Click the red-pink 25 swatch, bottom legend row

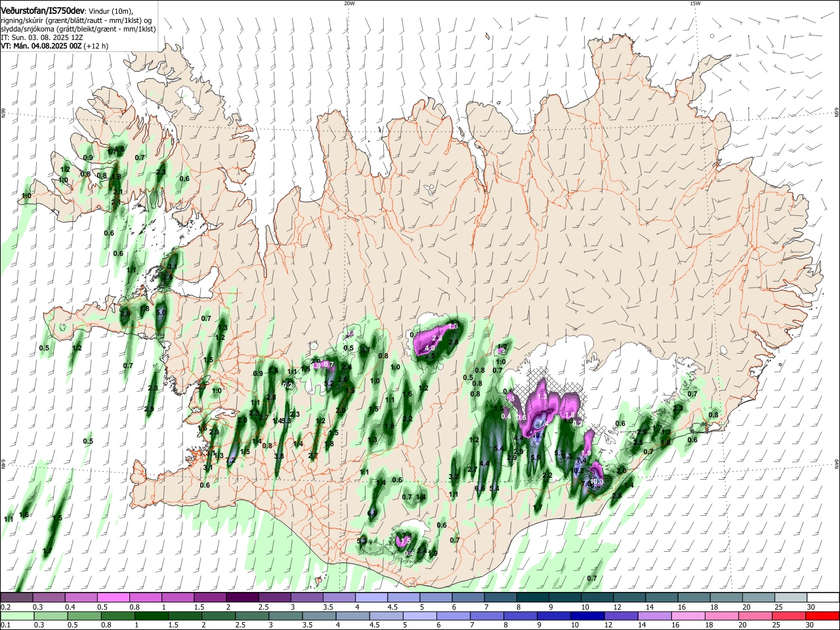click(x=789, y=616)
